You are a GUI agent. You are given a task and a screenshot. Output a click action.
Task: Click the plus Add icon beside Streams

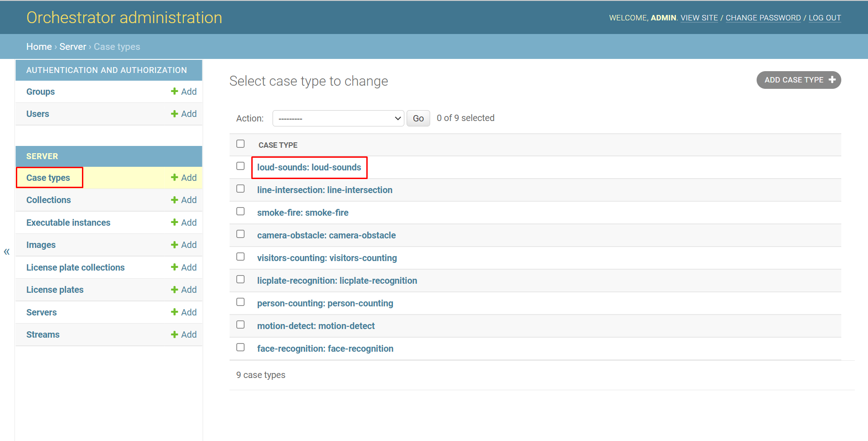pos(174,334)
